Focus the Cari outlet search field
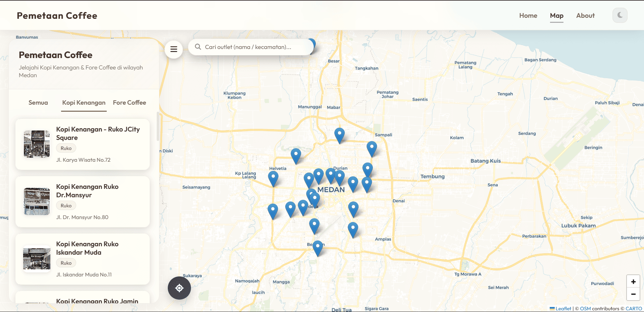This screenshot has width=644, height=312. 251,47
